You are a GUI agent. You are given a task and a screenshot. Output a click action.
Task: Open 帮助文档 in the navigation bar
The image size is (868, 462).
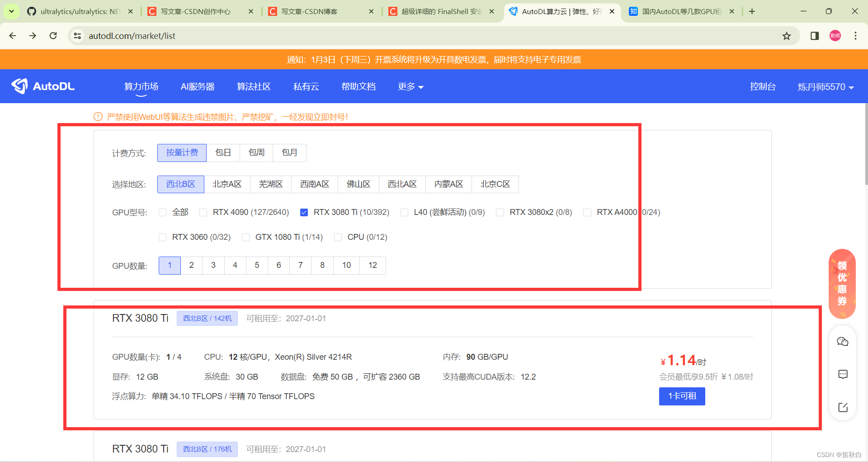pyautogui.click(x=359, y=86)
